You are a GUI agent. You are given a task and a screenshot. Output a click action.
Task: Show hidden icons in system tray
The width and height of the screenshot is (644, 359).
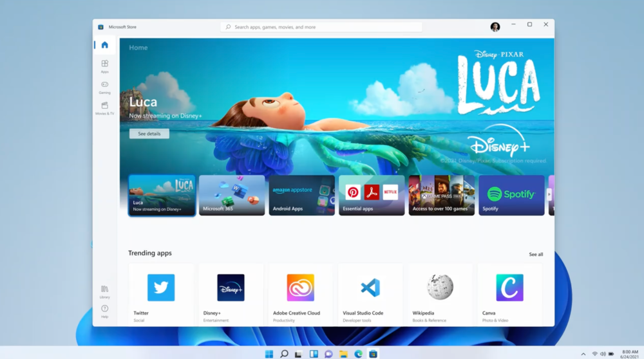(x=583, y=354)
